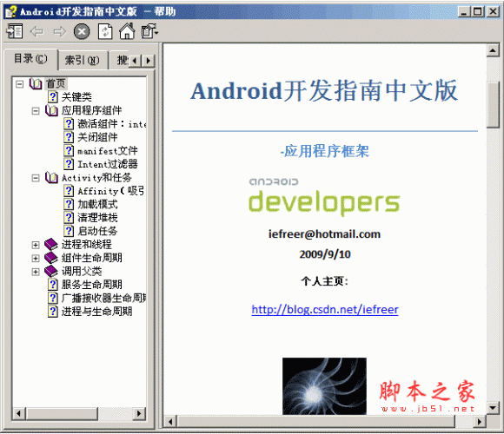Click the closed book icon beside 组件生命周期

pyautogui.click(x=51, y=258)
